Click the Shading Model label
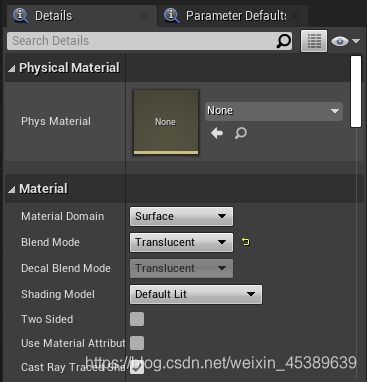 point(58,294)
